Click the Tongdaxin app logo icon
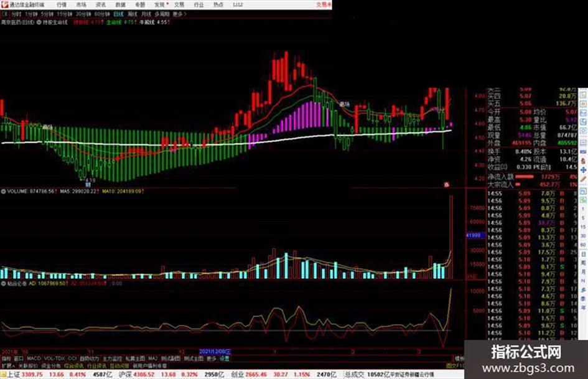The width and height of the screenshot is (588, 379). pos(4,4)
